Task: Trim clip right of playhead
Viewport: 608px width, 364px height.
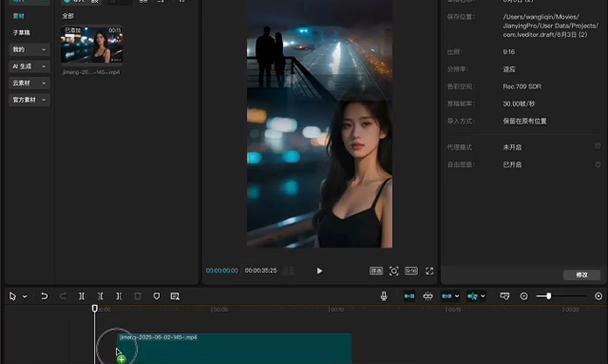Action: point(119,296)
